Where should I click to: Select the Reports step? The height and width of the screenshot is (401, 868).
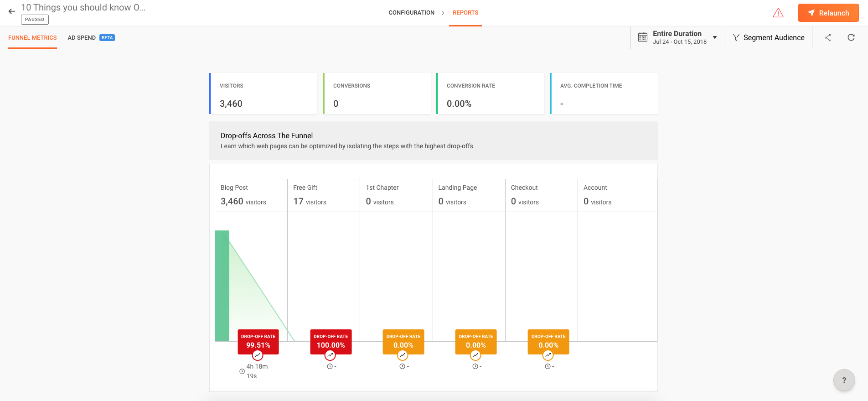(x=465, y=13)
